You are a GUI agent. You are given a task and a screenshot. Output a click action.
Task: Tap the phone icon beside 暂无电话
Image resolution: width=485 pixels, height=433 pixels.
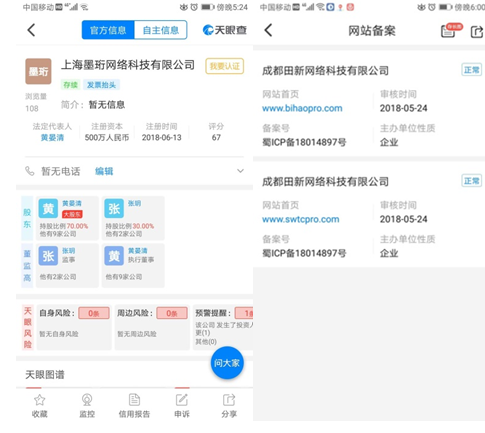pos(30,171)
